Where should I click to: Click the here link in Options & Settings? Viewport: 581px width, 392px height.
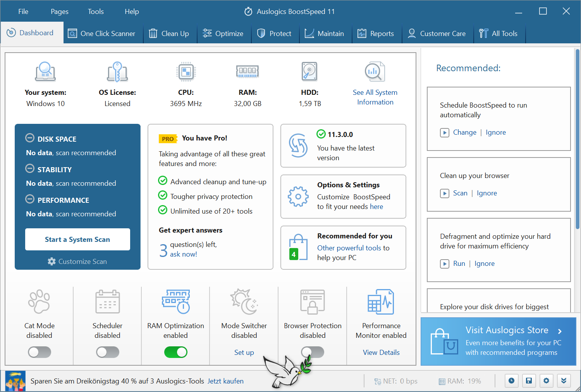[x=376, y=207]
